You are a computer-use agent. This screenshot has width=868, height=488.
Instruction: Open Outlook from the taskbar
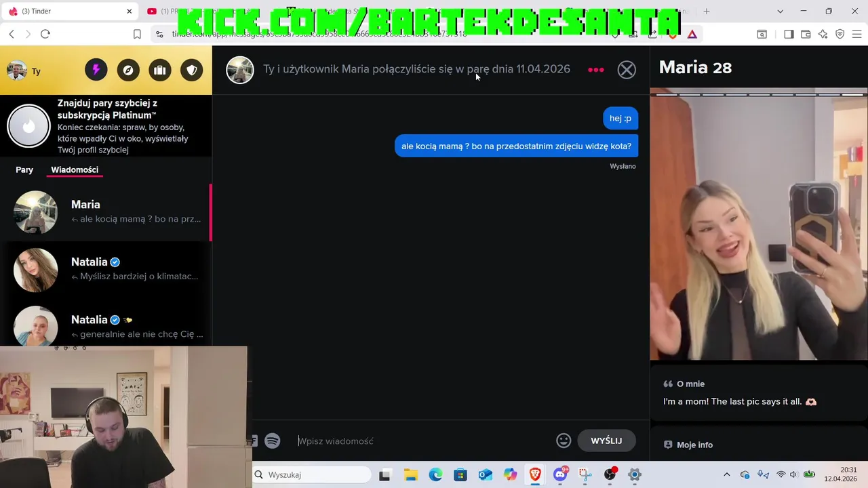click(x=485, y=474)
